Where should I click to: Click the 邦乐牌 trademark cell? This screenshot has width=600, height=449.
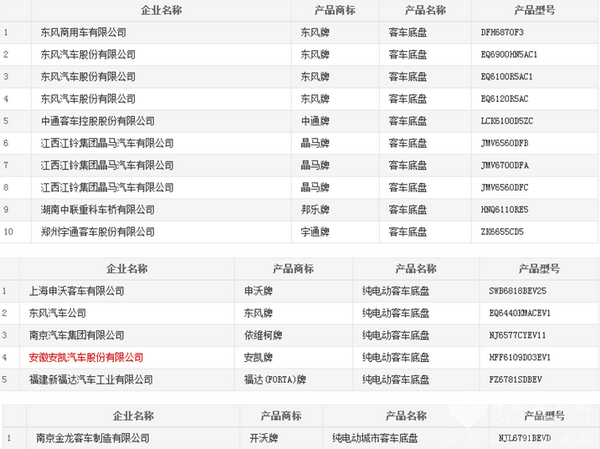pos(315,210)
